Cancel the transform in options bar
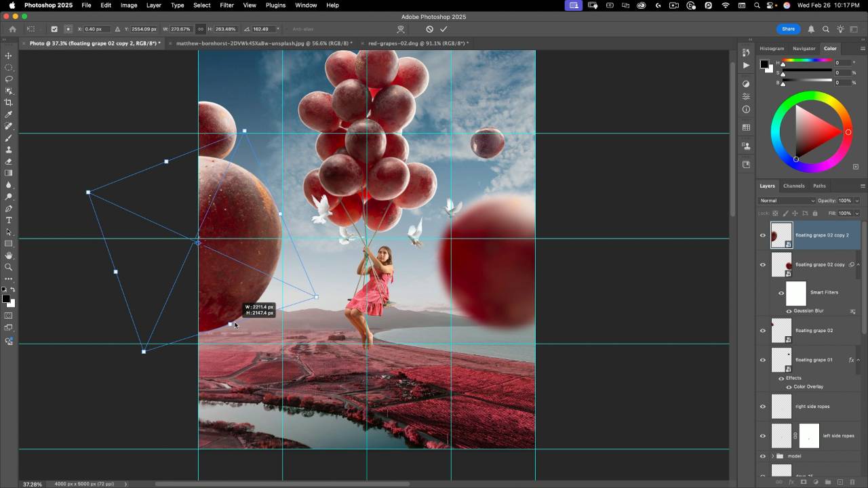The height and width of the screenshot is (488, 868). pos(429,29)
